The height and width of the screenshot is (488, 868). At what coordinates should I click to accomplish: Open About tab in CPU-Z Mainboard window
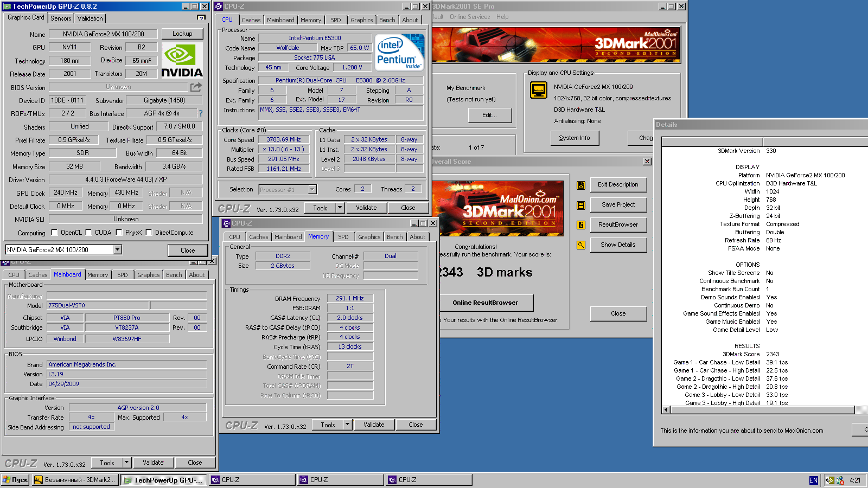[x=197, y=275]
